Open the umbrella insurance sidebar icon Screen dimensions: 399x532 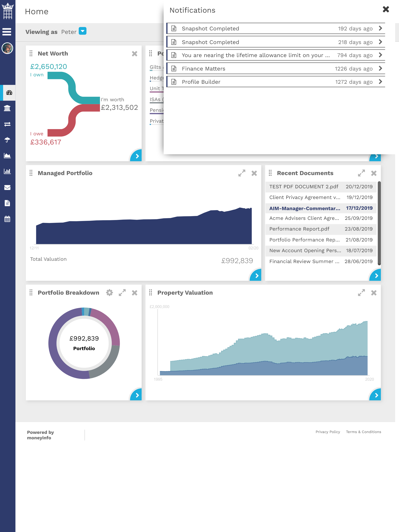point(7,140)
